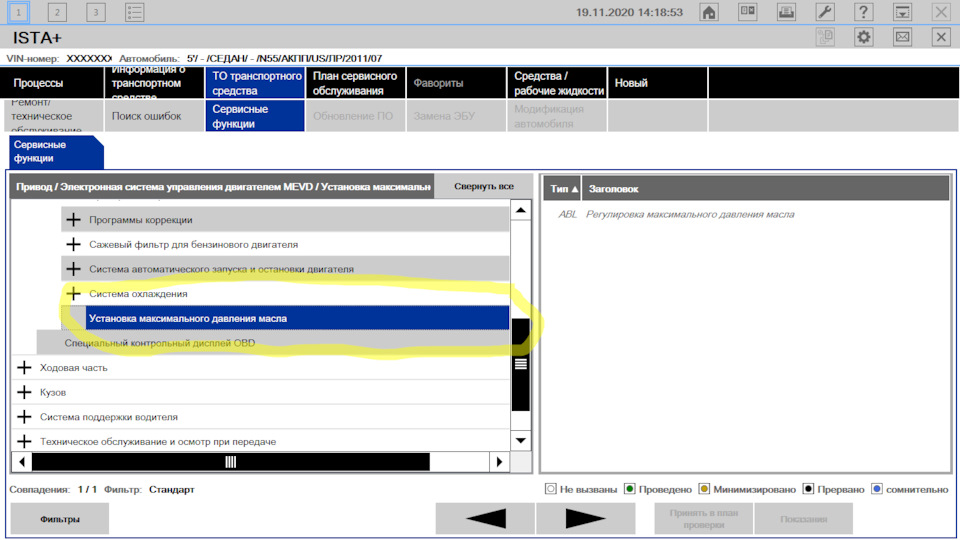Click the VIN-номер field value
This screenshot has height=540, width=960.
coord(89,58)
